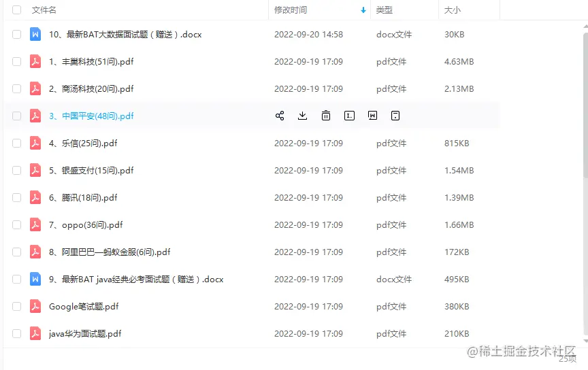The width and height of the screenshot is (588, 370).
Task: Select the checkbox for 6、腾讯(18问).pdf
Action: coord(16,197)
